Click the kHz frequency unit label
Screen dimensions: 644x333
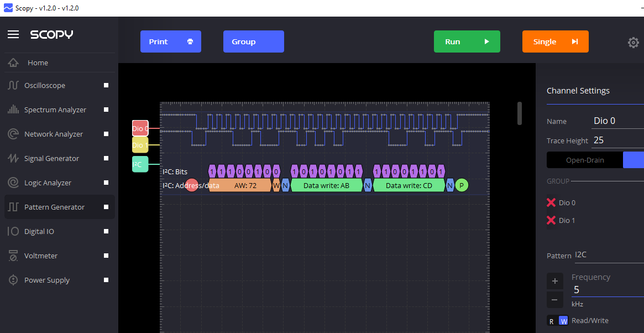pyautogui.click(x=578, y=304)
